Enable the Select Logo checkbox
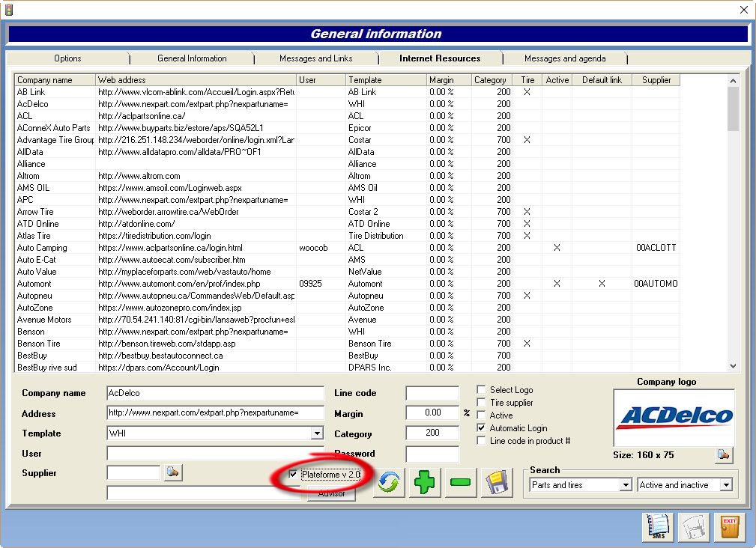 481,389
